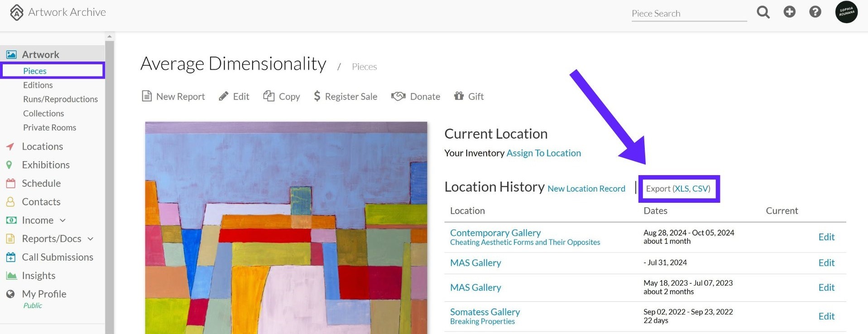The height and width of the screenshot is (334, 868).
Task: Select Editions in the Artwork submenu
Action: click(38, 85)
